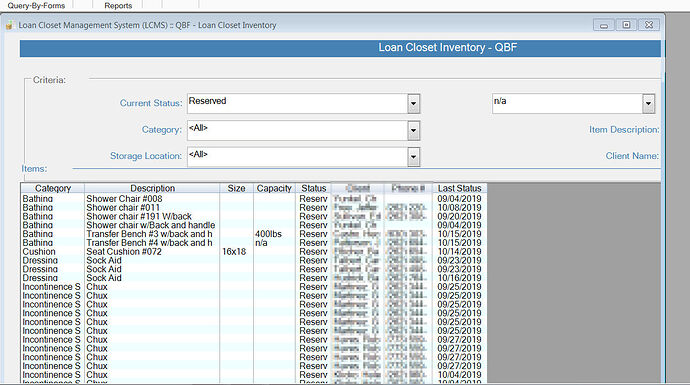This screenshot has width=690, height=385.
Task: Open the n/a dropdown arrow
Action: (x=648, y=104)
